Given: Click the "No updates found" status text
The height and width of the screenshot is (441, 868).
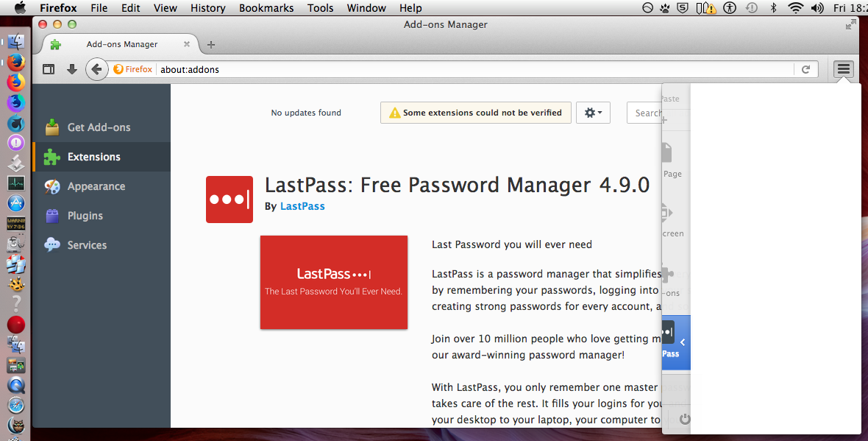Looking at the screenshot, I should (x=306, y=113).
